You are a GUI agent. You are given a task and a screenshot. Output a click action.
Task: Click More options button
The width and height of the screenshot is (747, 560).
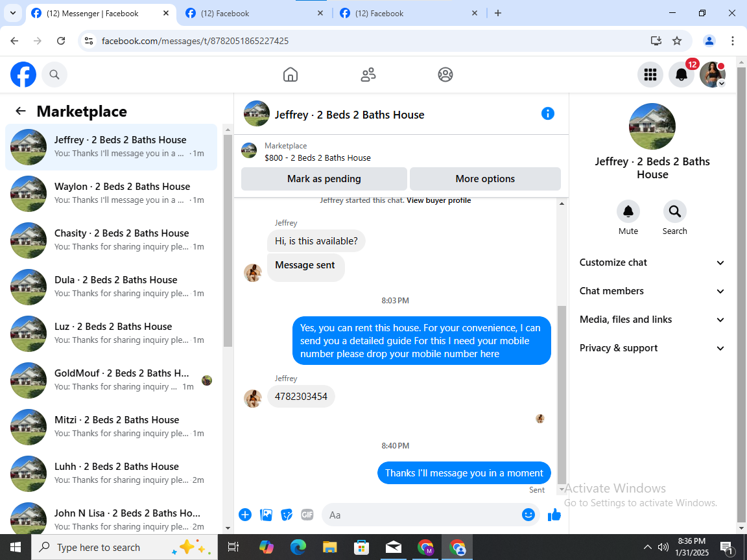(x=485, y=179)
